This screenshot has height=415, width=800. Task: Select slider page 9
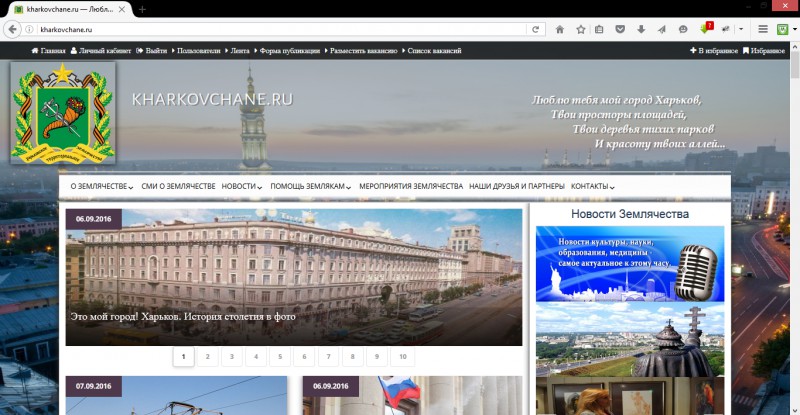coord(377,356)
